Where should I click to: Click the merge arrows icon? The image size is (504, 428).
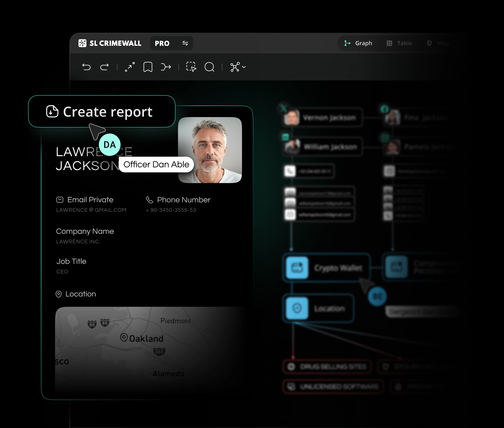coord(166,67)
